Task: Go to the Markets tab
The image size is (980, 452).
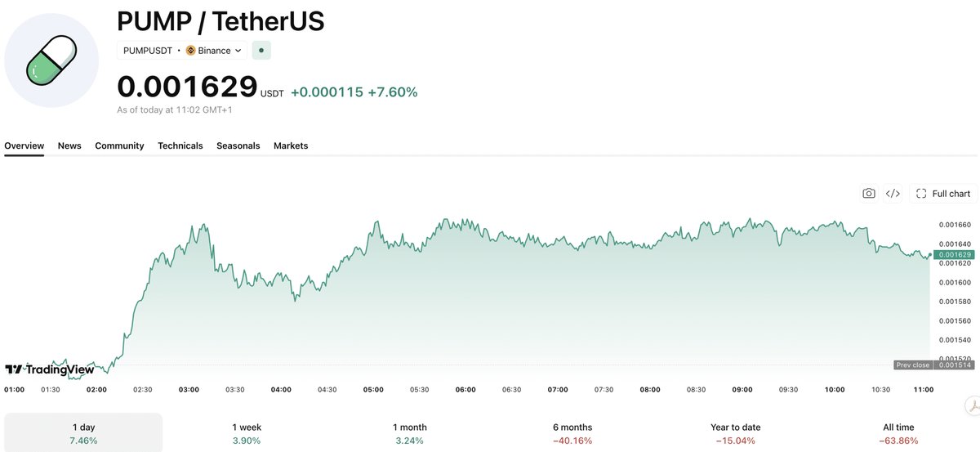Action: [x=291, y=145]
